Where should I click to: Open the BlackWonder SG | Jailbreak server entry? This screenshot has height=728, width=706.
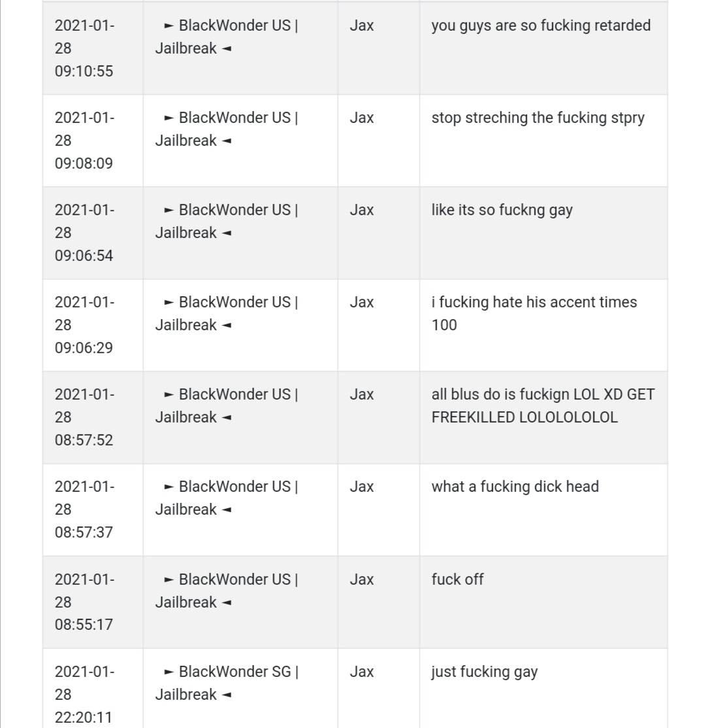[x=227, y=683]
